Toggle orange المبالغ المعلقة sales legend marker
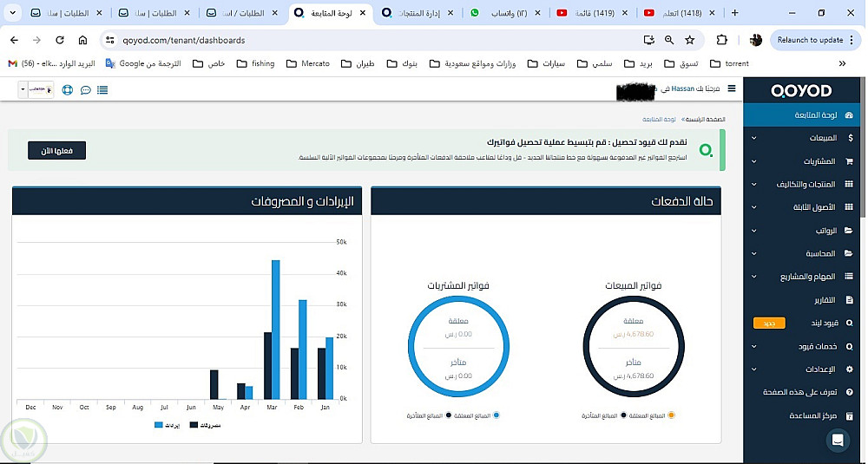 tap(672, 415)
